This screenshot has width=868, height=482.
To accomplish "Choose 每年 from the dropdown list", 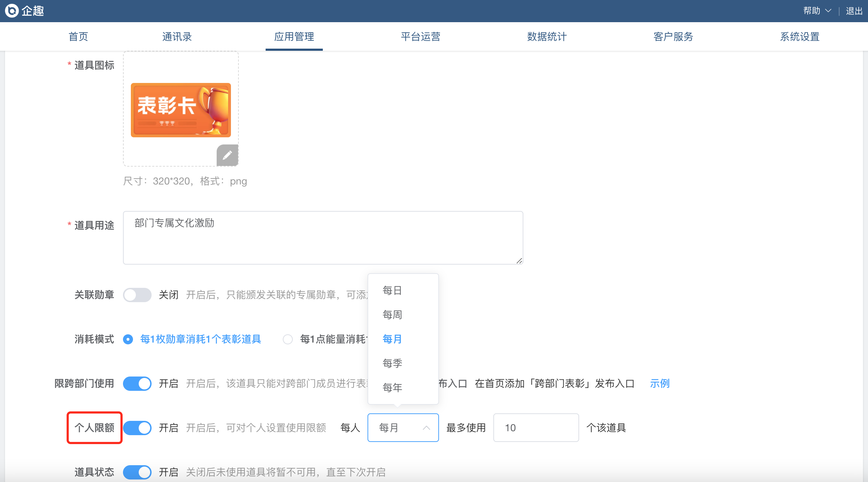I will pos(392,388).
